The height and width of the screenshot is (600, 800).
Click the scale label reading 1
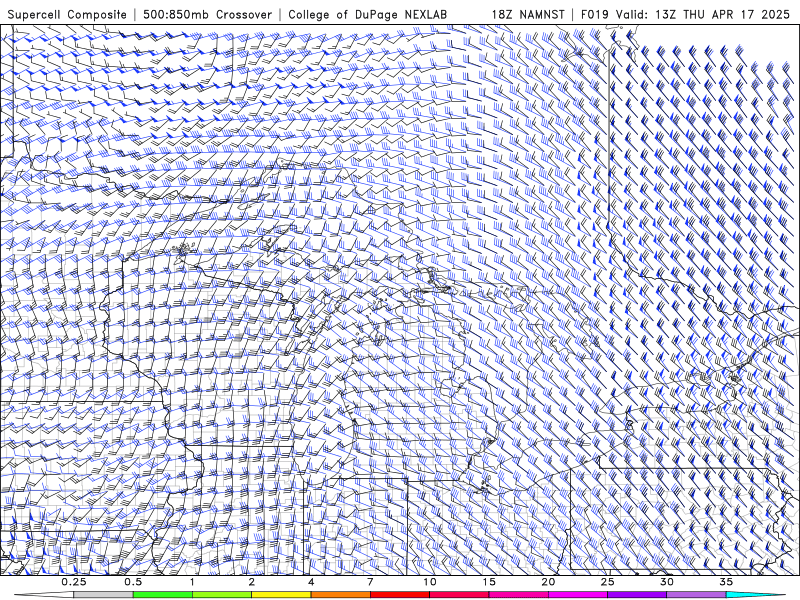(x=192, y=582)
